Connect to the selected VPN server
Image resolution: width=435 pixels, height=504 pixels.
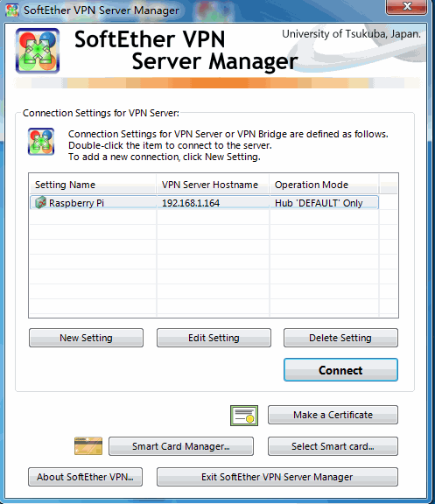click(340, 370)
